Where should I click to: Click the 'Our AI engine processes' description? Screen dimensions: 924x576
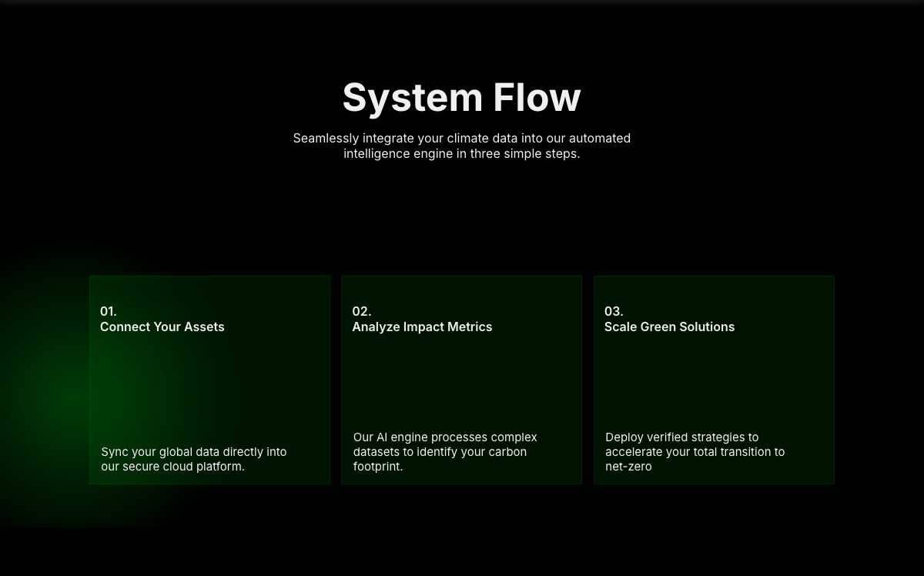point(445,451)
